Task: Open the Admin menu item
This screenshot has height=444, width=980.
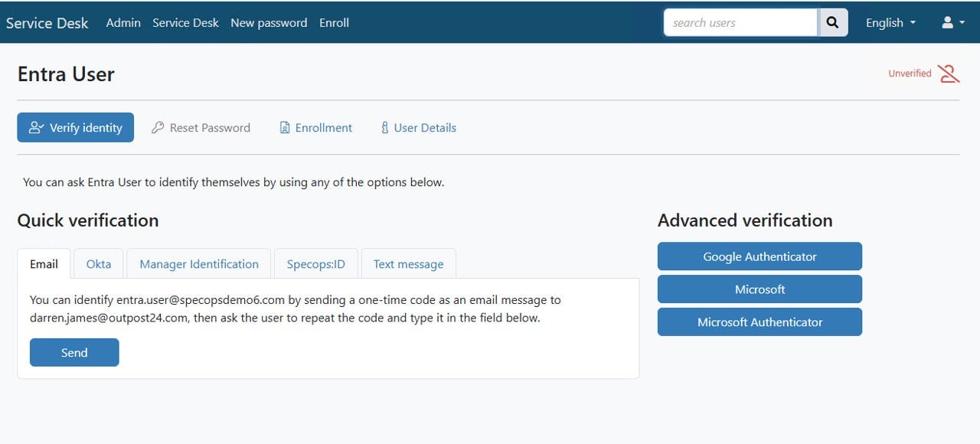Action: [123, 23]
